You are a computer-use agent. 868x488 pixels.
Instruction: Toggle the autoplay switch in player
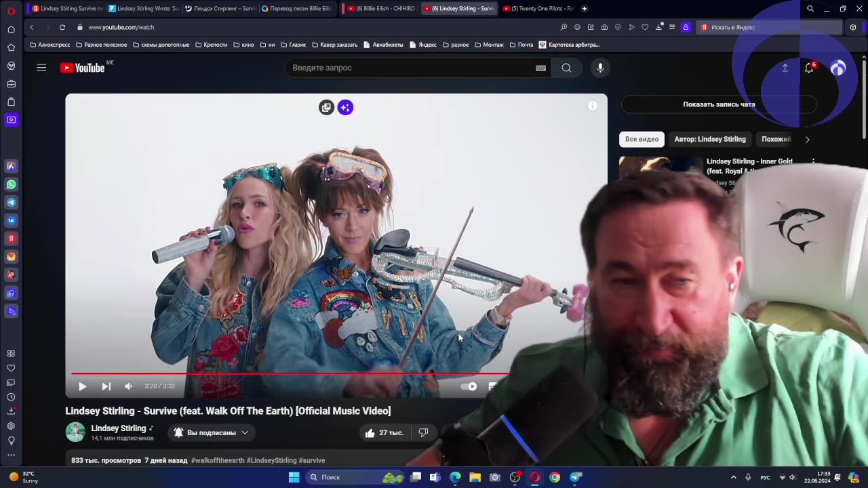coord(469,386)
